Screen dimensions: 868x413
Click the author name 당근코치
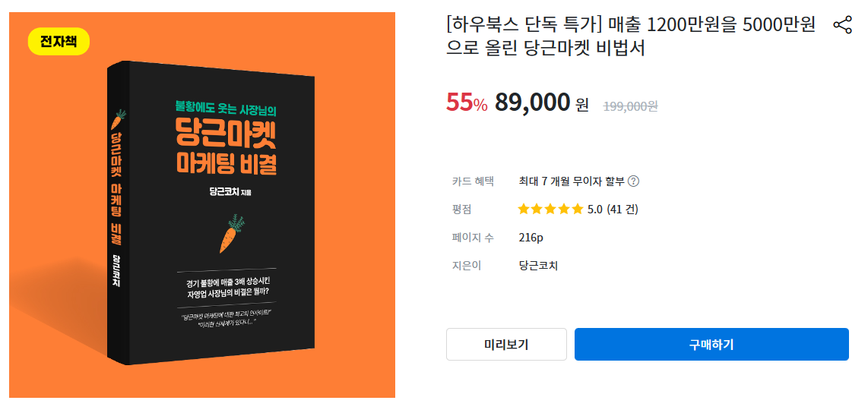(539, 266)
